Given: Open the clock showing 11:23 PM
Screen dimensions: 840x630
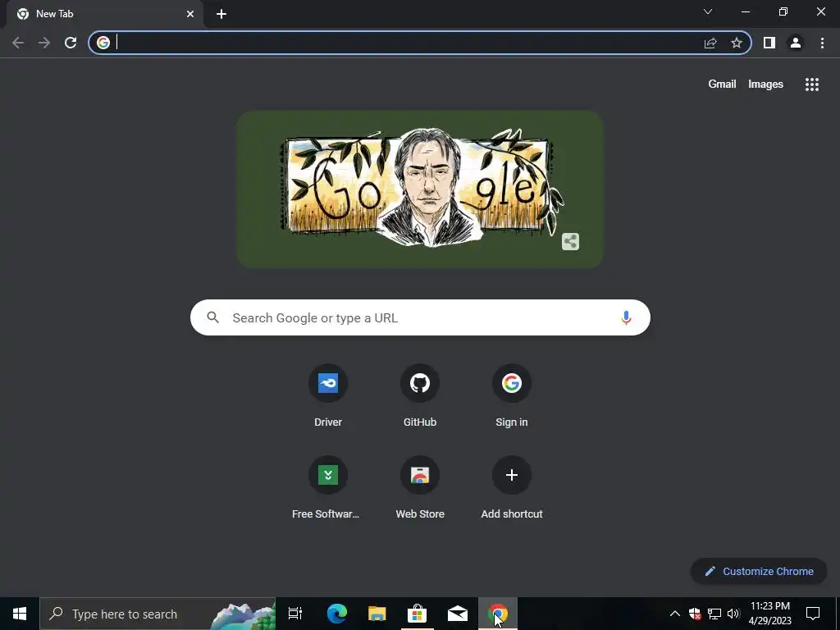Looking at the screenshot, I should (769, 614).
